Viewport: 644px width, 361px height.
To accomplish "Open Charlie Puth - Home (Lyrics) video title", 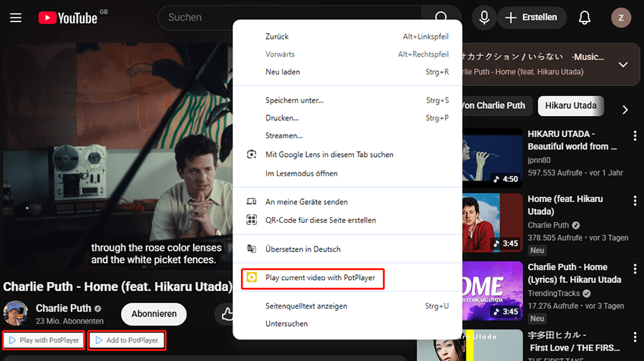I will [x=574, y=274].
